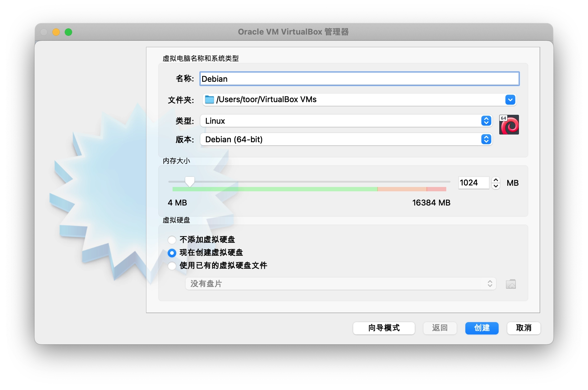
Task: Click the folder icon in the 文件夹 field
Action: [x=209, y=100]
